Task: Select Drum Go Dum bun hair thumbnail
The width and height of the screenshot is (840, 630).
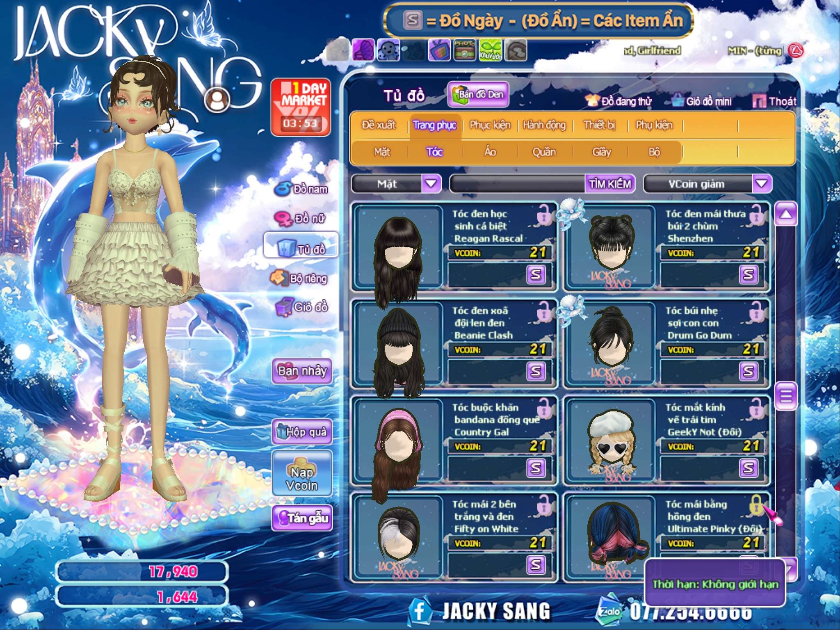Action: (x=611, y=345)
